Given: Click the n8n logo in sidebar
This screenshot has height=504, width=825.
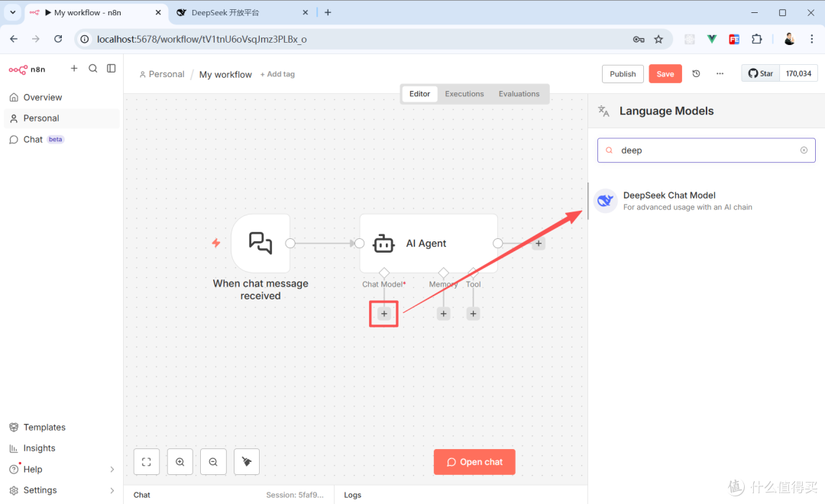Looking at the screenshot, I should [x=27, y=69].
